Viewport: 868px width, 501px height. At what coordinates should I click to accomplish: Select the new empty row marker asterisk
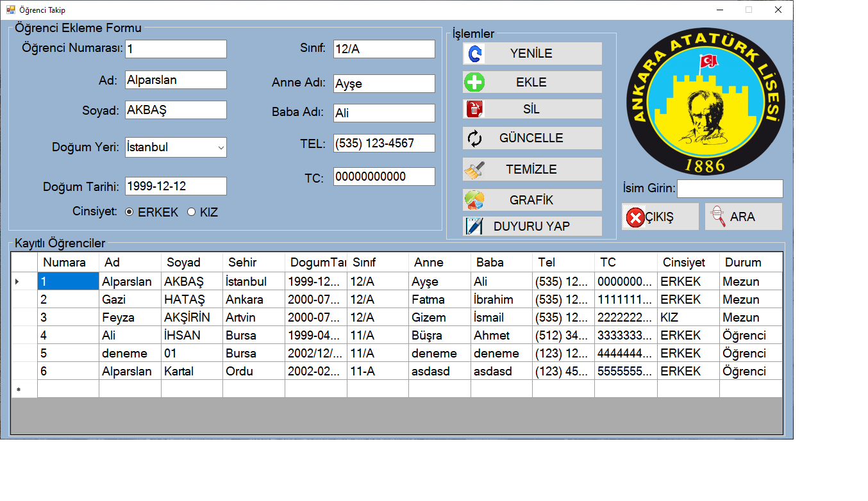(x=24, y=389)
